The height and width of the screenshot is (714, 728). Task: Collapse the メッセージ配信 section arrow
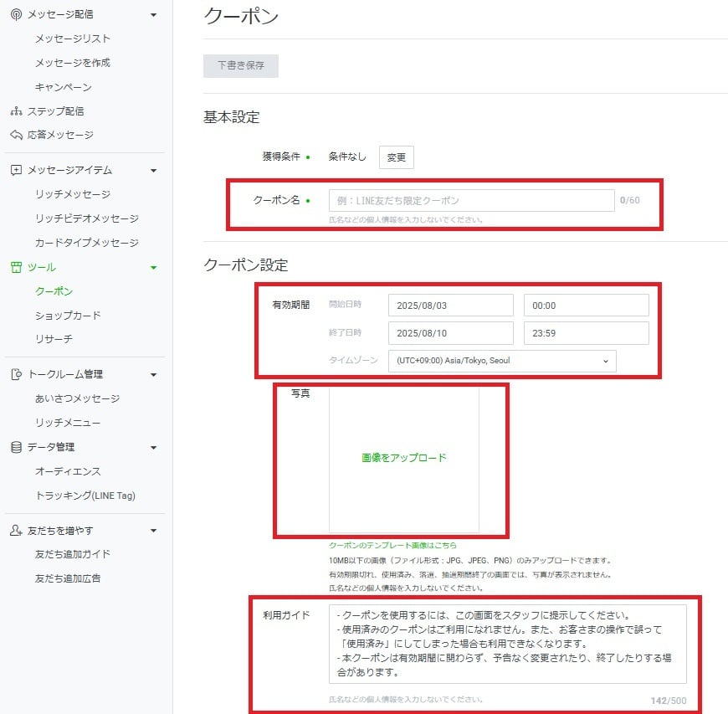[154, 15]
